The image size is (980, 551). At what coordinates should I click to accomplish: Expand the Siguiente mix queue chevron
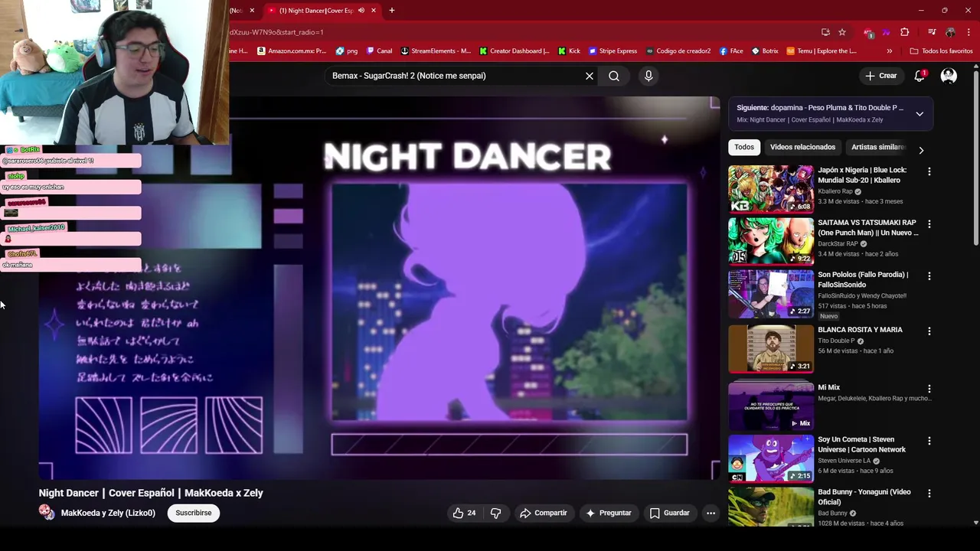coord(920,113)
